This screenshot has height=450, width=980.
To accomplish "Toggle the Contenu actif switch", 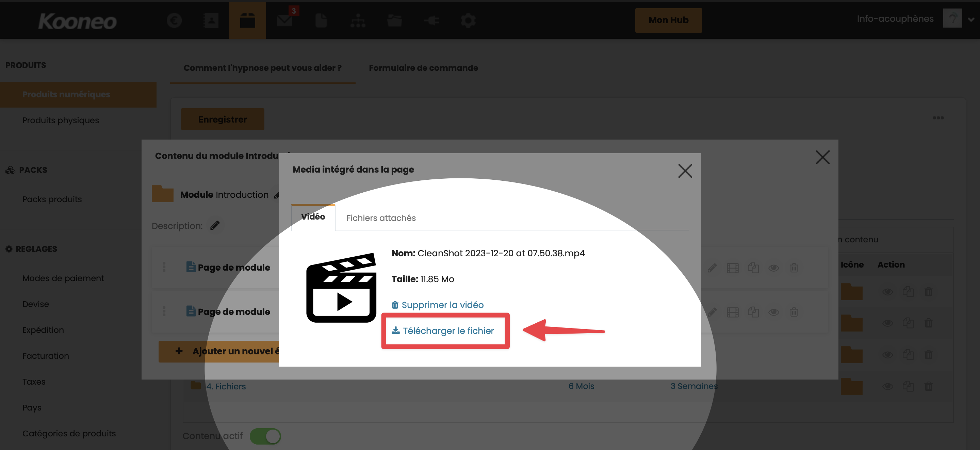I will tap(265, 436).
